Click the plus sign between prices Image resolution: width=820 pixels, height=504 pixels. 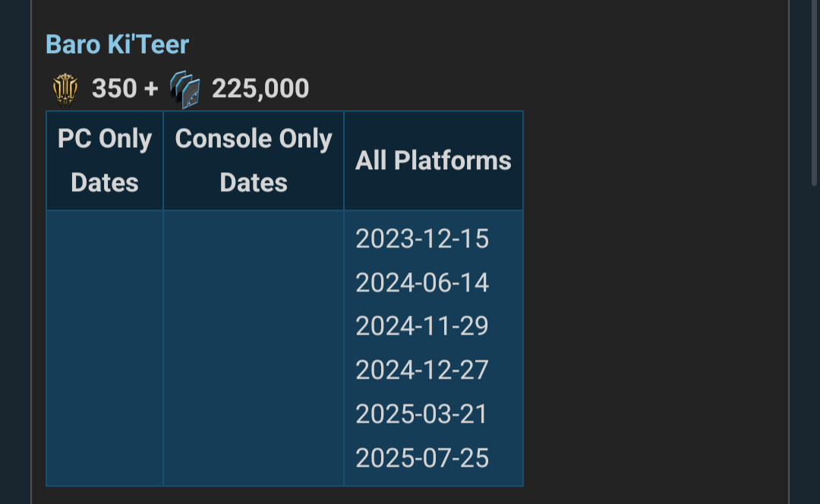coord(151,88)
